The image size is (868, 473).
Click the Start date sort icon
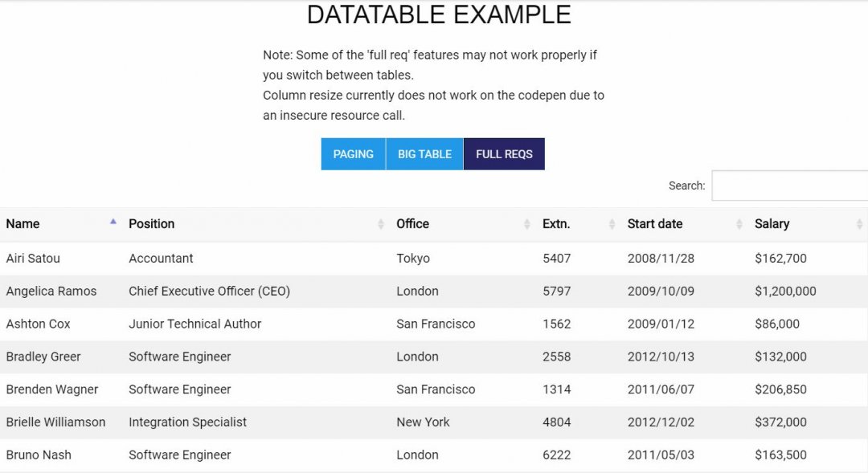point(737,224)
